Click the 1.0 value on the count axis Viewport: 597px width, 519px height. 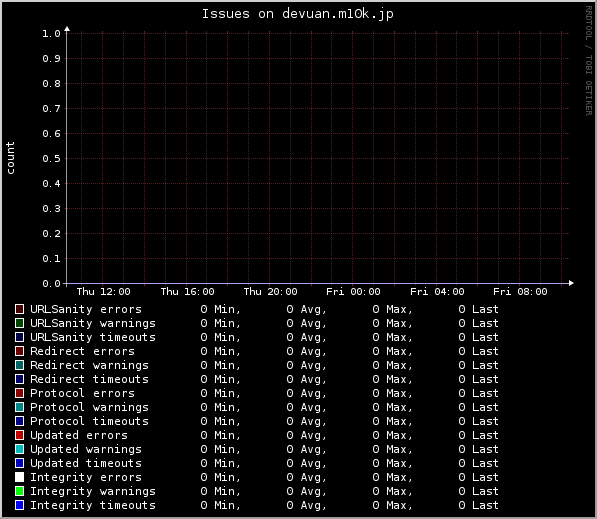pos(51,34)
